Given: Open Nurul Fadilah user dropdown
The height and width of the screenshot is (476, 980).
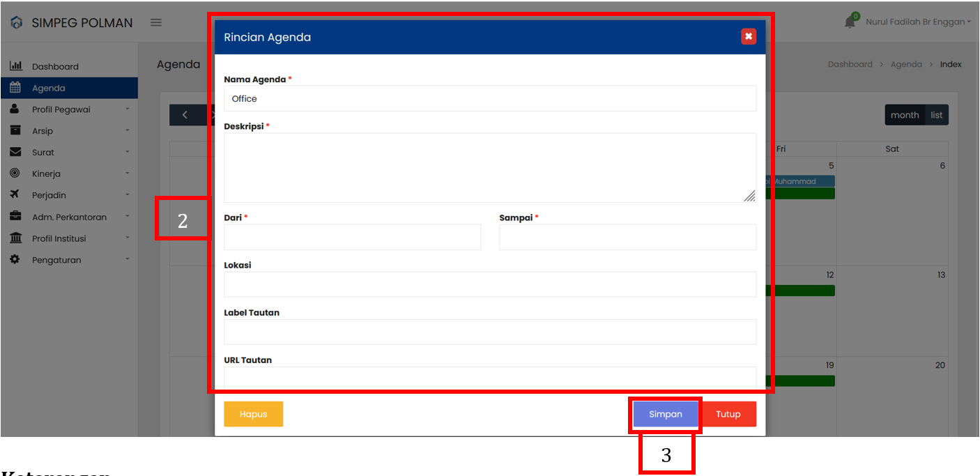Looking at the screenshot, I should pos(917,22).
